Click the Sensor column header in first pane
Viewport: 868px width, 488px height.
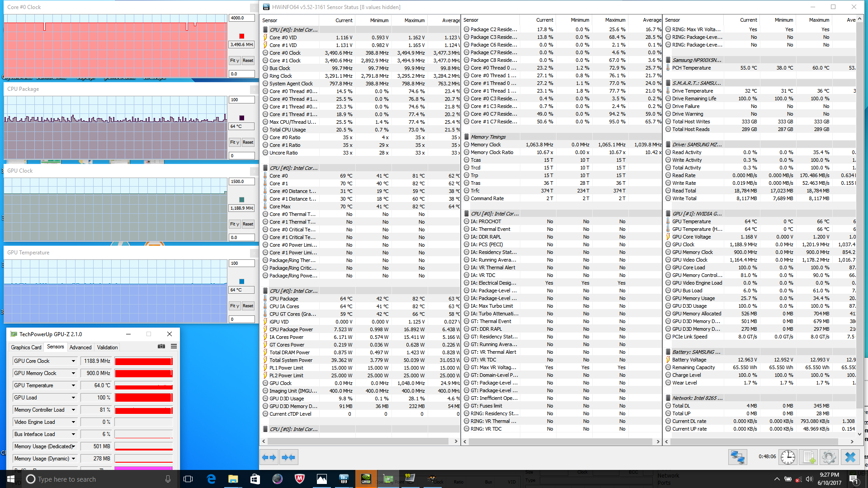pos(290,20)
